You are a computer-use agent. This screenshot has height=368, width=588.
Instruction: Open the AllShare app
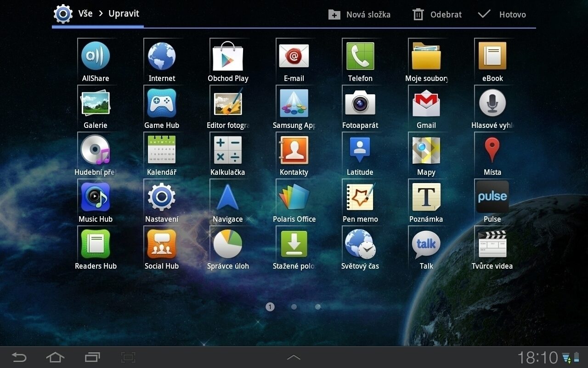click(x=96, y=56)
